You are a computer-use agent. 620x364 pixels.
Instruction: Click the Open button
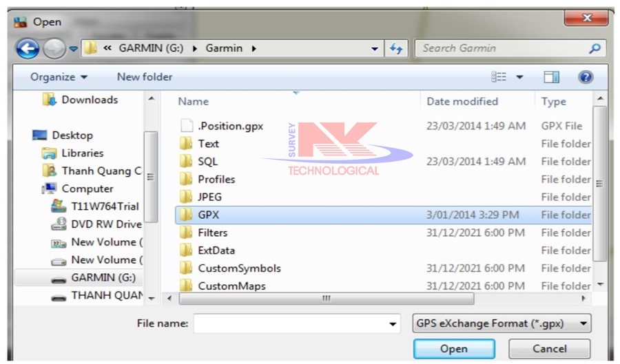(x=454, y=349)
